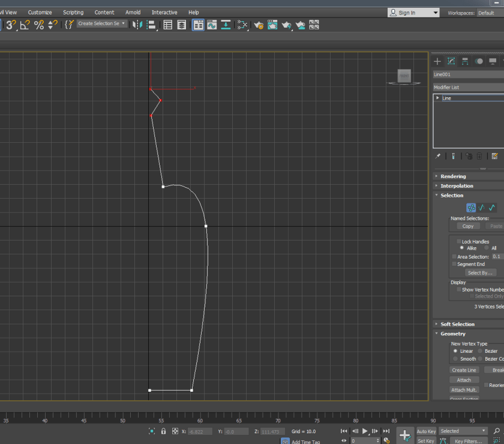Open the Customize menu
The image size is (504, 444).
tap(40, 12)
